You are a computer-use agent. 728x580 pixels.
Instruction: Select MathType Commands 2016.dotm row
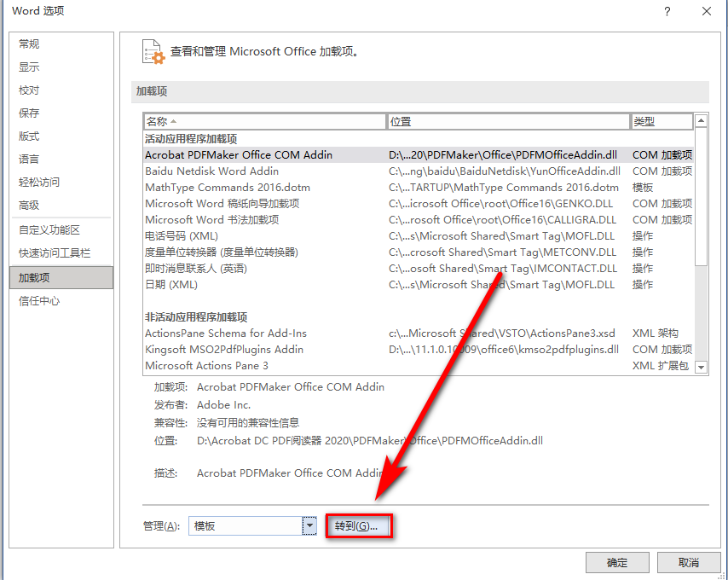click(419, 188)
